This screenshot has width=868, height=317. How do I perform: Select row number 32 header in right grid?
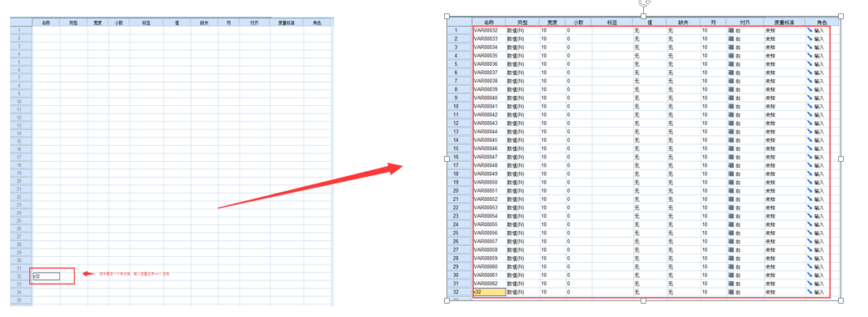click(460, 292)
